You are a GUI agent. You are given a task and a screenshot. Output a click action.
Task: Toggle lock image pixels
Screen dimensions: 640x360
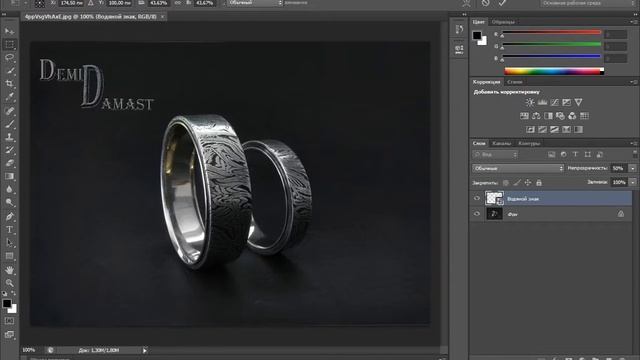point(517,183)
